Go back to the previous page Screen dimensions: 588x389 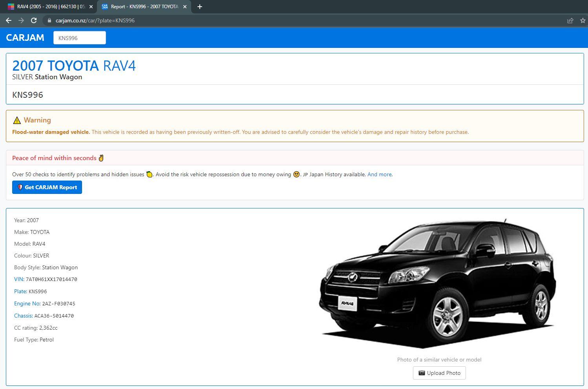(9, 20)
